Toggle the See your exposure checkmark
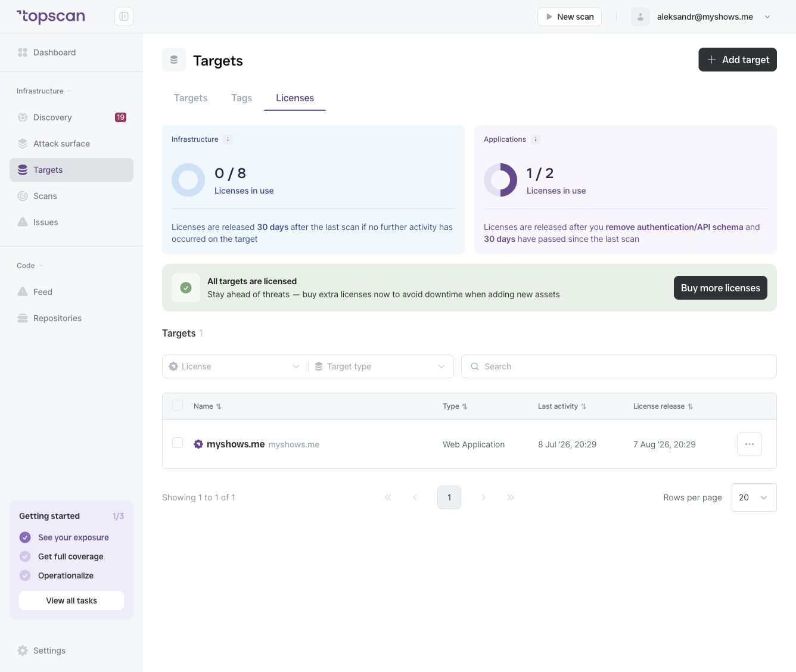The width and height of the screenshot is (796, 672). 25,537
